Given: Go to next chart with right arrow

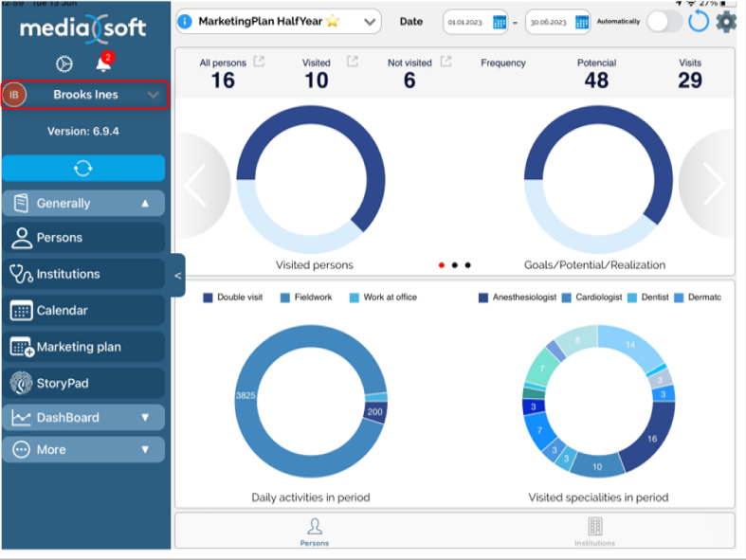Looking at the screenshot, I should (x=711, y=186).
